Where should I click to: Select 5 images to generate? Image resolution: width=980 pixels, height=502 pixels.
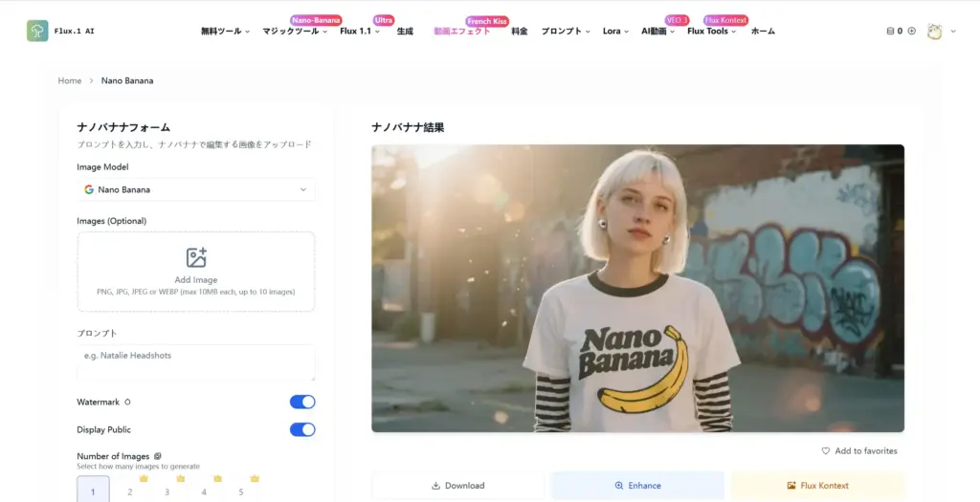tap(240, 491)
